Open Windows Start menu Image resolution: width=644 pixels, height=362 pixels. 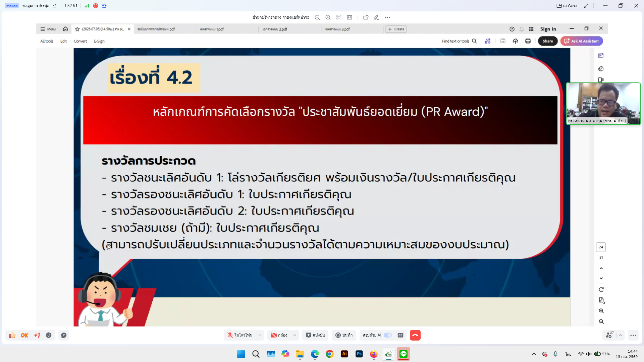241,354
